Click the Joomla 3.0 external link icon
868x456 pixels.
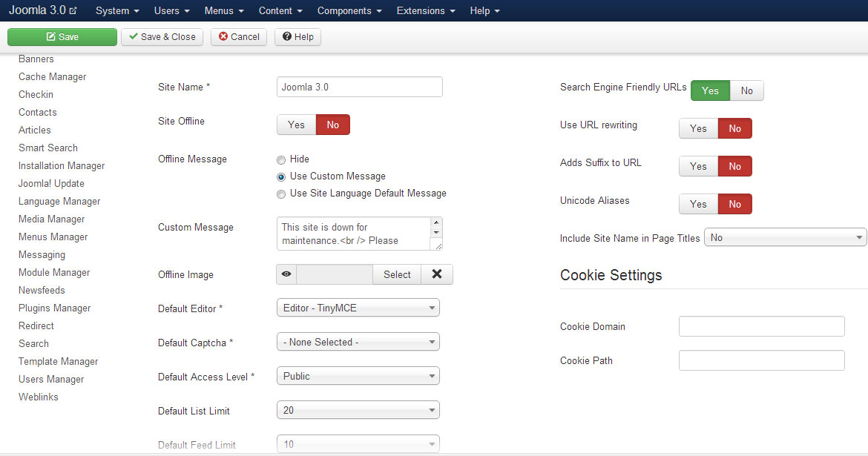pos(73,11)
